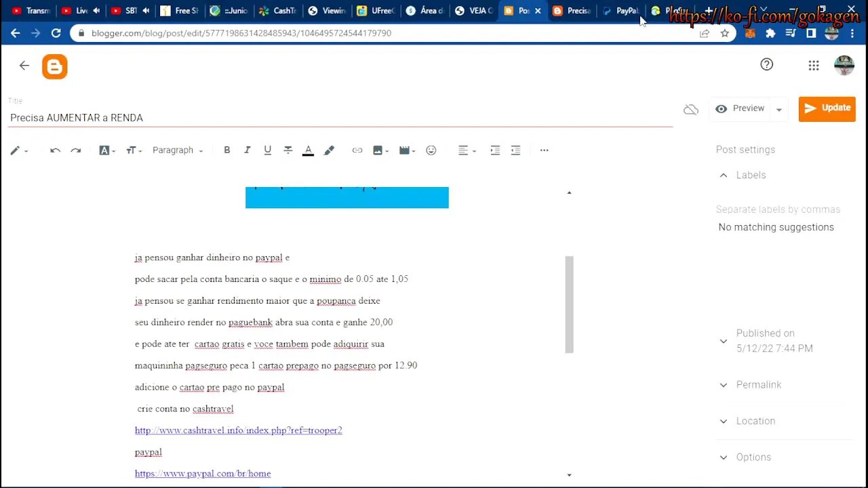Screen dimensions: 868x488
Task: Edit the post title field
Action: [341, 118]
